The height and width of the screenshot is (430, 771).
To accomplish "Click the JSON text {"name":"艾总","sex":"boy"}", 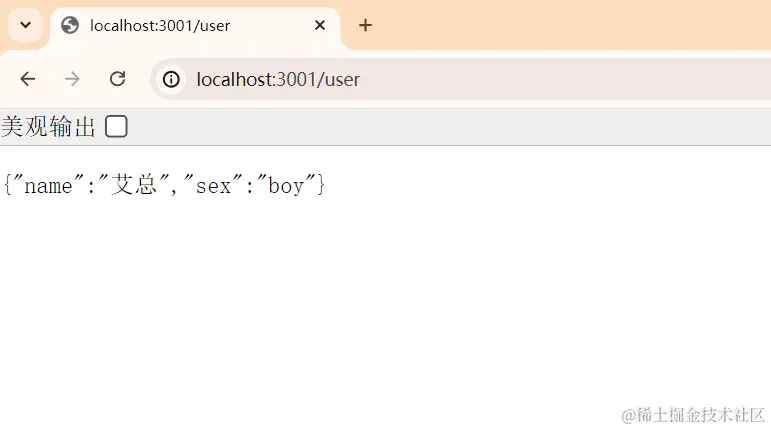I will tap(164, 185).
